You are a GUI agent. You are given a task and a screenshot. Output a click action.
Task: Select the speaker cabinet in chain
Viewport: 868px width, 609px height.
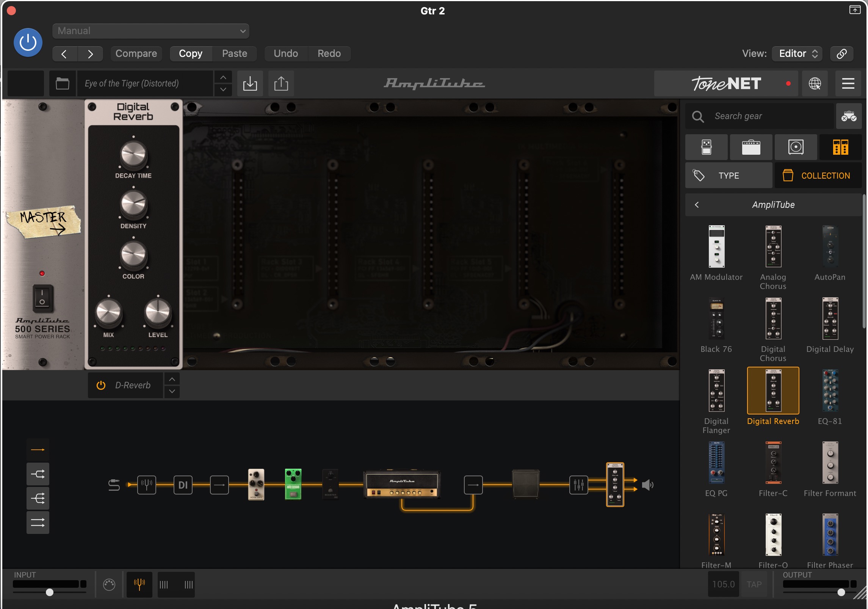click(x=526, y=483)
